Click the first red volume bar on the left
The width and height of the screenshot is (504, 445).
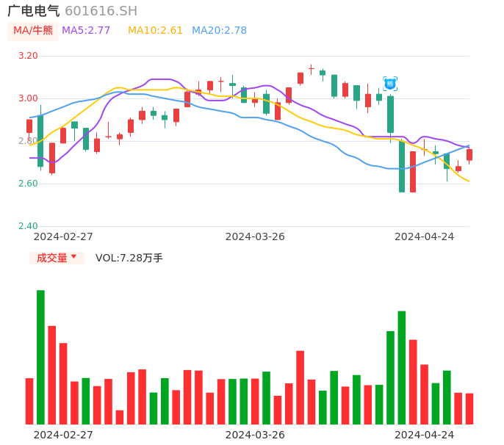pyautogui.click(x=29, y=401)
